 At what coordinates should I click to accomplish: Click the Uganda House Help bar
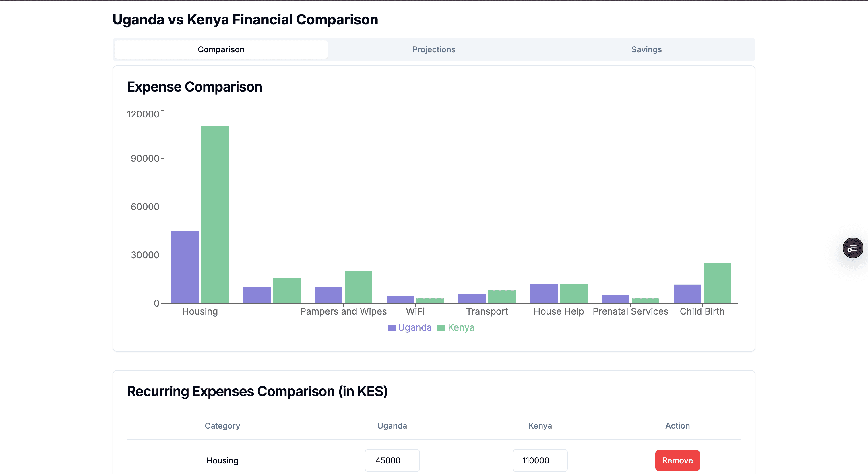pos(544,293)
